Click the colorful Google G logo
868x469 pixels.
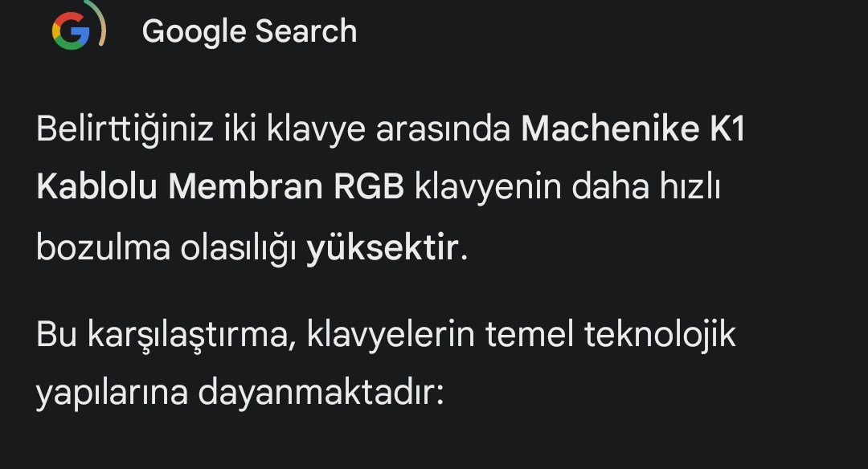[x=70, y=31]
